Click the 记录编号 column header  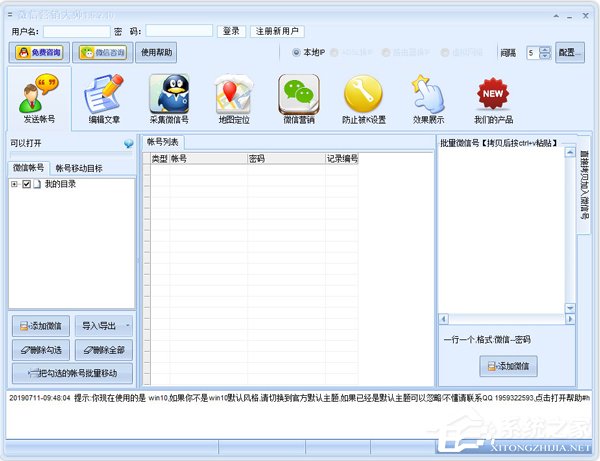(x=342, y=158)
